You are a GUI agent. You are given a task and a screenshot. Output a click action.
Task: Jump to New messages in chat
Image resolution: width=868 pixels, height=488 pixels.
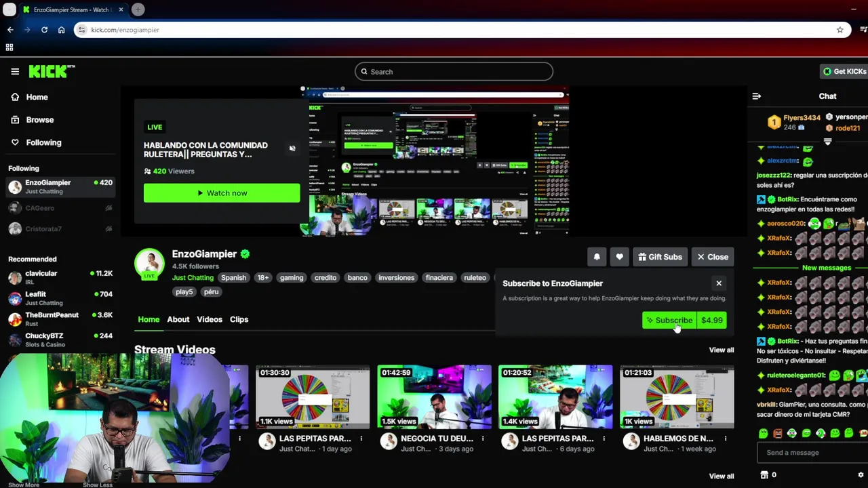click(x=826, y=268)
